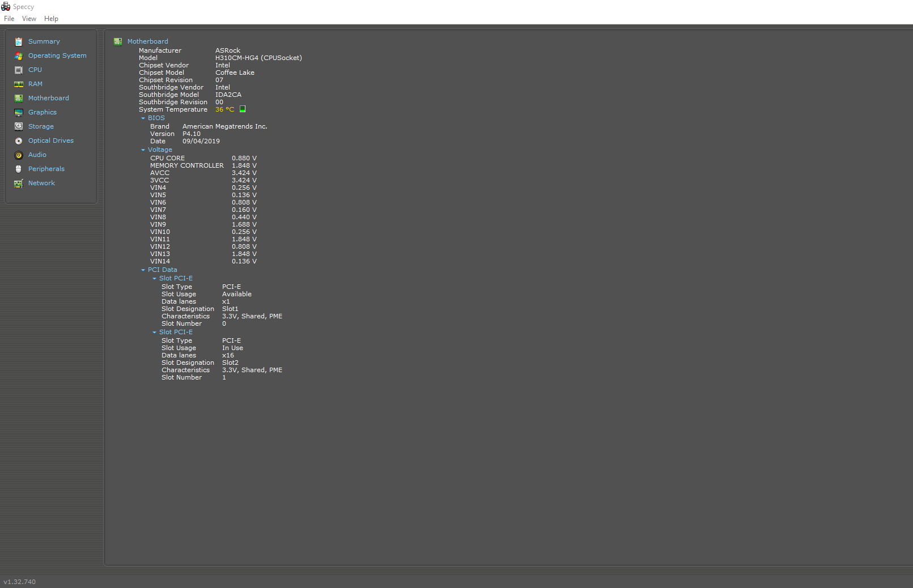Click the VIN9 1.688 V row
The height and width of the screenshot is (588, 913).
203,224
